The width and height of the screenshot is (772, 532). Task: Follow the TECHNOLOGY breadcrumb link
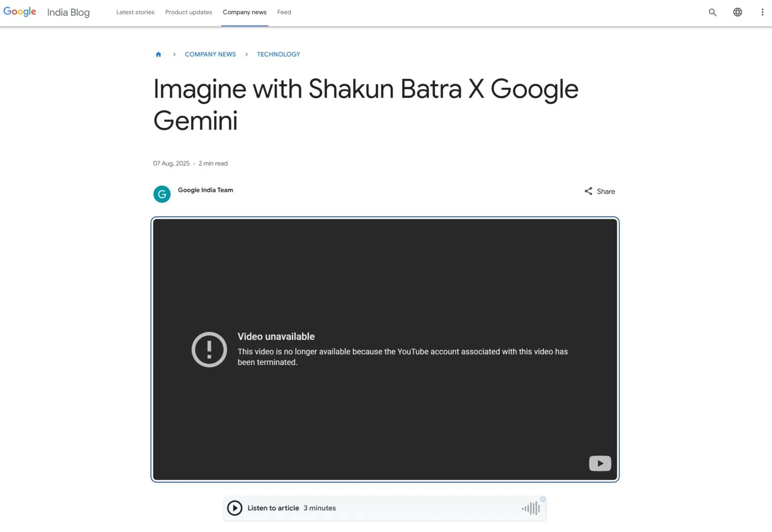tap(278, 54)
